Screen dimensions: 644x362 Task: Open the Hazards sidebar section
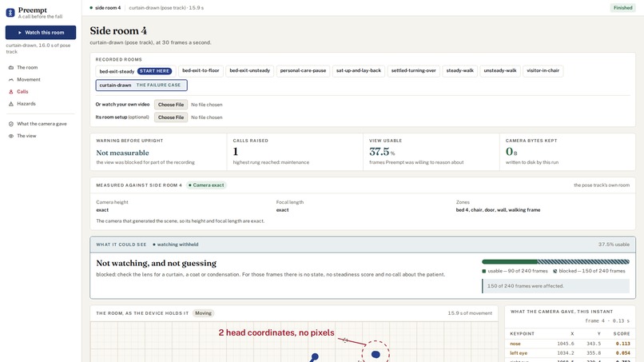point(26,104)
